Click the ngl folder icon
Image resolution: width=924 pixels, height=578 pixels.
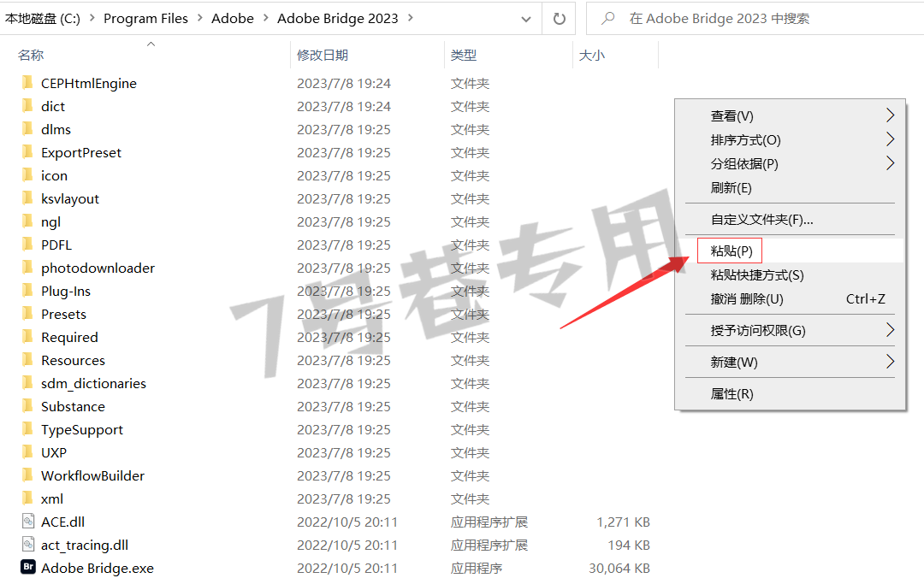tap(27, 221)
